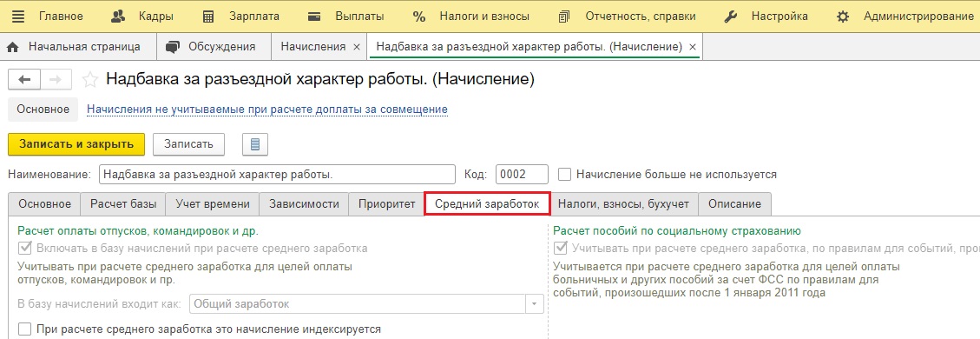The height and width of the screenshot is (339, 980).
Task: Click the Наименование input field
Action: tap(278, 175)
